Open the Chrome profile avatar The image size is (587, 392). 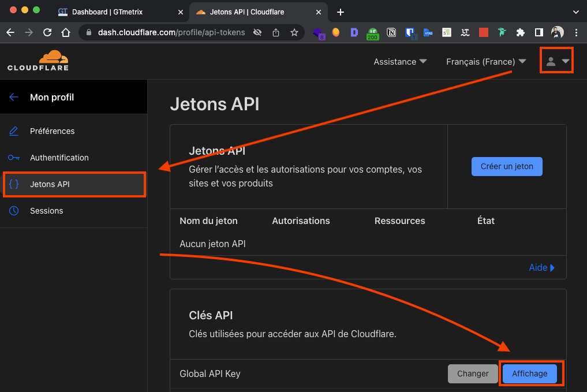558,32
